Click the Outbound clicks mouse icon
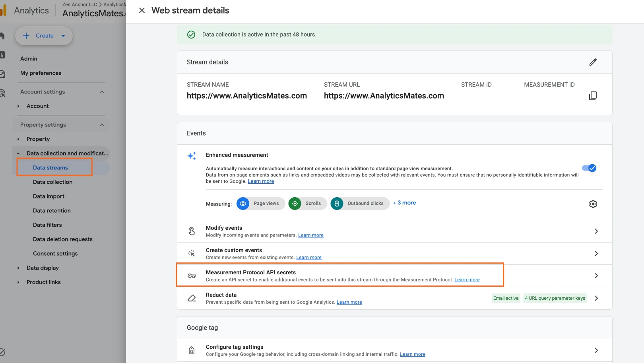 [x=337, y=204]
